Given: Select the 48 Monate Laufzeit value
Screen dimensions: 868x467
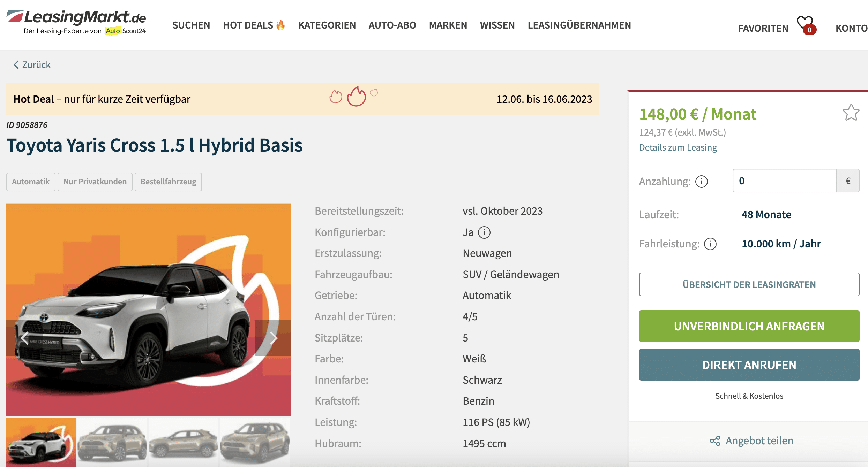Looking at the screenshot, I should pos(766,215).
